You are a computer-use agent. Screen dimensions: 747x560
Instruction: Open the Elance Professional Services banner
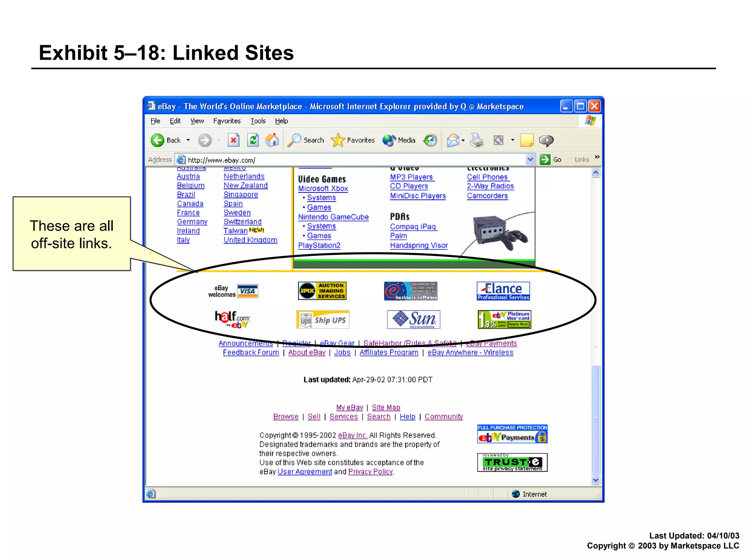point(503,291)
